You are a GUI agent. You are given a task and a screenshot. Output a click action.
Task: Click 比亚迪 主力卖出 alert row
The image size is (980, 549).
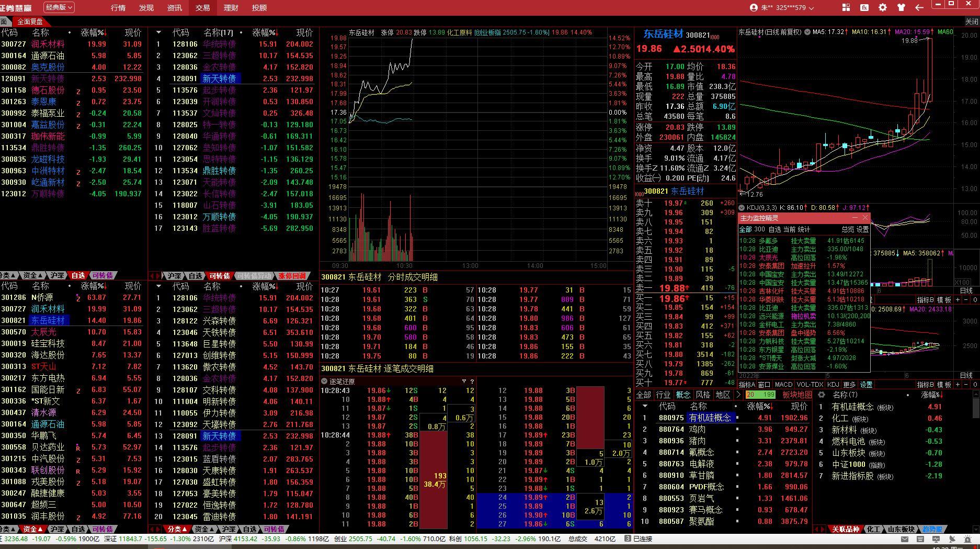pos(804,249)
